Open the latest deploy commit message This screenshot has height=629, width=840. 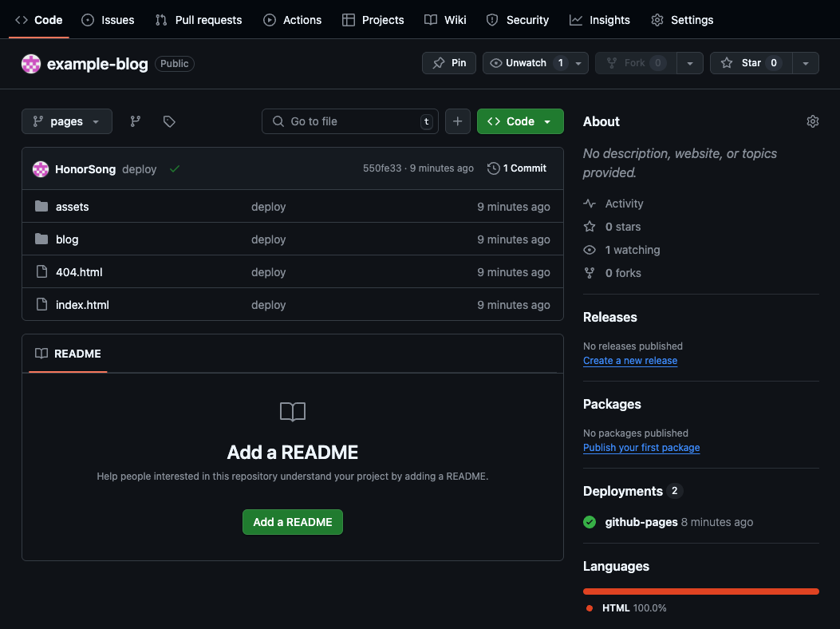140,169
